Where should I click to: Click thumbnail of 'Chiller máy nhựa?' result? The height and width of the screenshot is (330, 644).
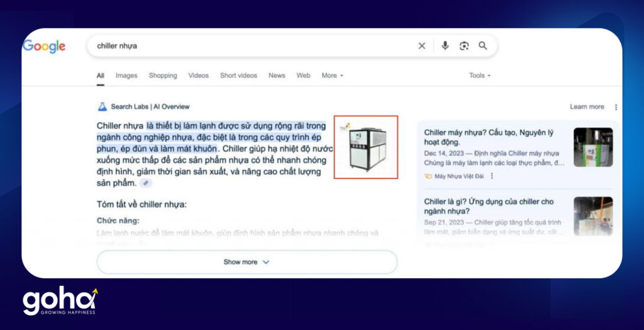click(x=593, y=147)
